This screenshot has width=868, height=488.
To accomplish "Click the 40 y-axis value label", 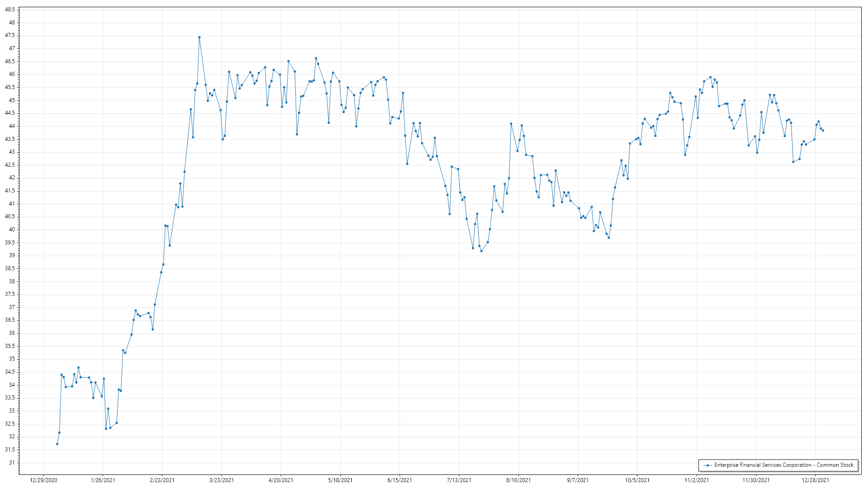I will [x=12, y=230].
